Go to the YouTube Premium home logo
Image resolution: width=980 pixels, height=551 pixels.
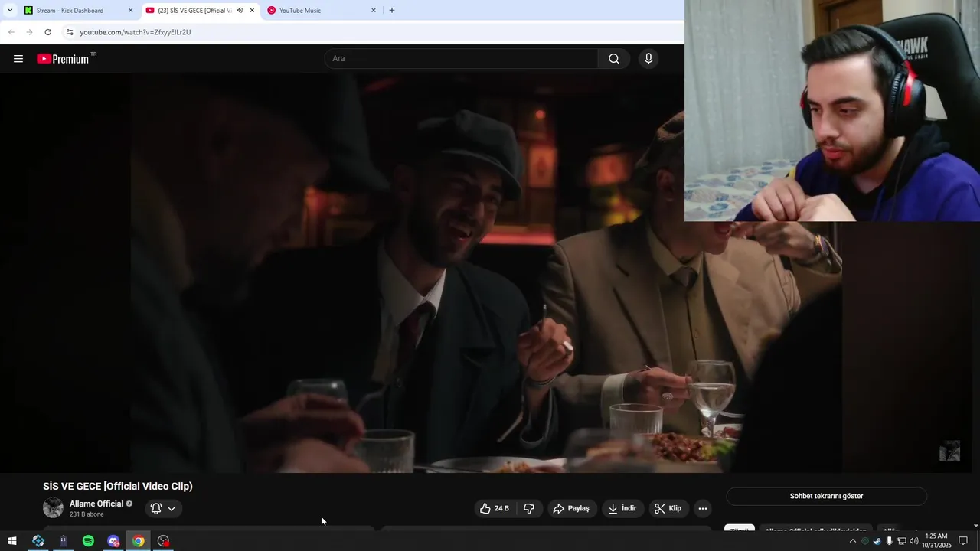pos(64,59)
